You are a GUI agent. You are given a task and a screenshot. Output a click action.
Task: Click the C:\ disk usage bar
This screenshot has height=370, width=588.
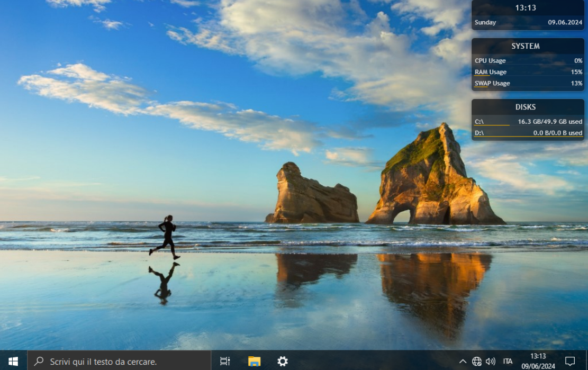[492, 125]
